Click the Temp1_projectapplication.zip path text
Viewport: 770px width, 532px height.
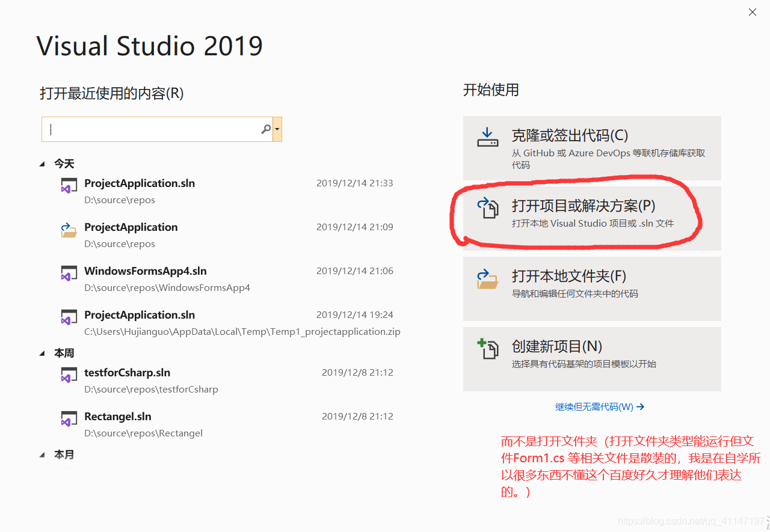coord(242,332)
